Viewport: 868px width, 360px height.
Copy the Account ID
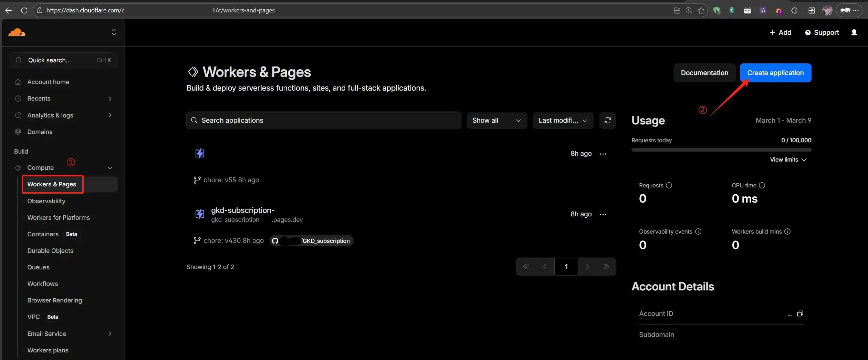point(800,313)
